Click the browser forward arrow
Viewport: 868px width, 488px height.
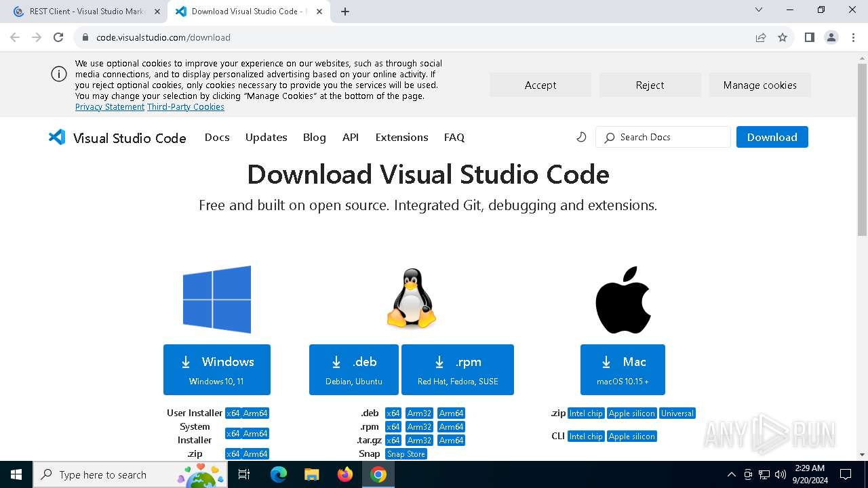point(37,37)
